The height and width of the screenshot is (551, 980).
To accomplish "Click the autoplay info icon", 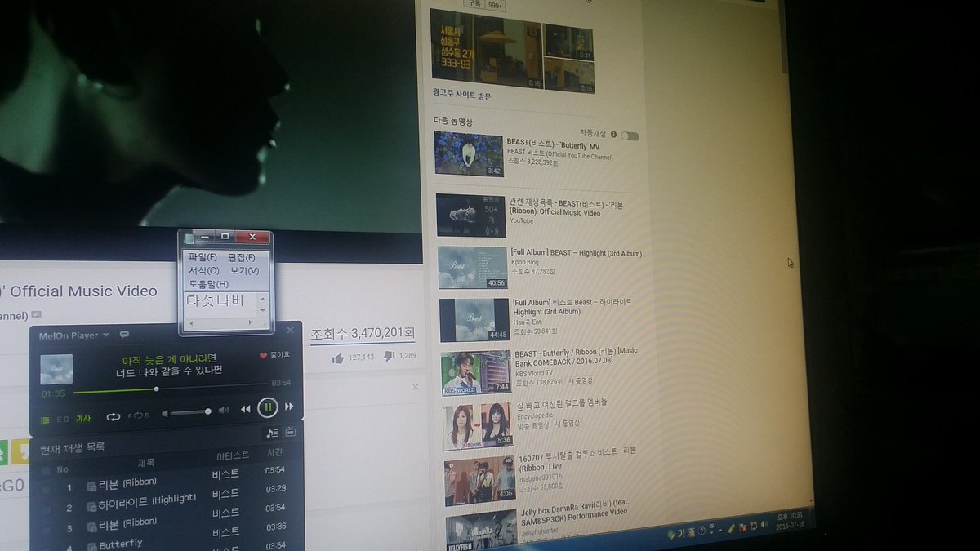I will [613, 134].
